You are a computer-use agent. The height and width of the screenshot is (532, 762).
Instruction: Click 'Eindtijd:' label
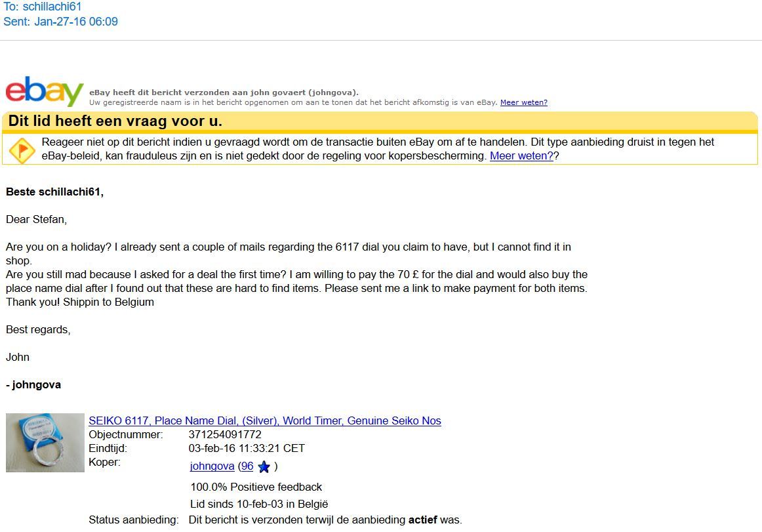(108, 448)
